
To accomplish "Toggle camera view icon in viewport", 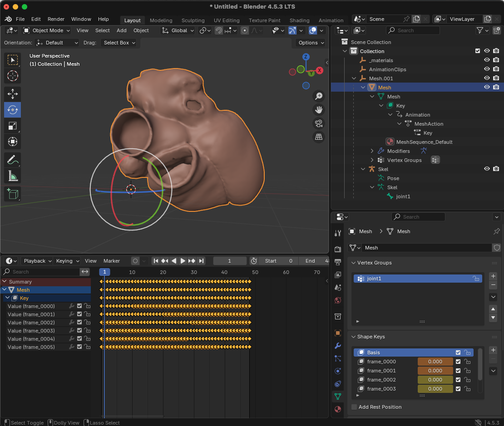I will [x=319, y=123].
